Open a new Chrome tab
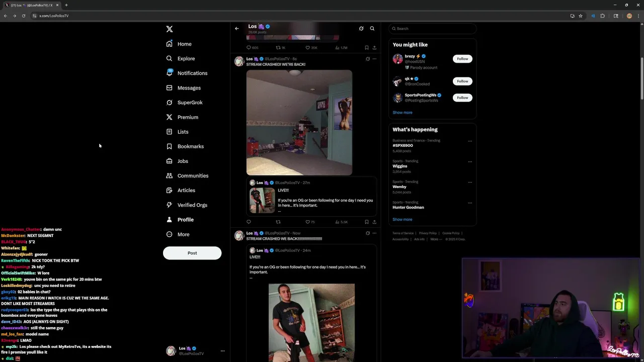This screenshot has height=362, width=644. click(x=66, y=5)
